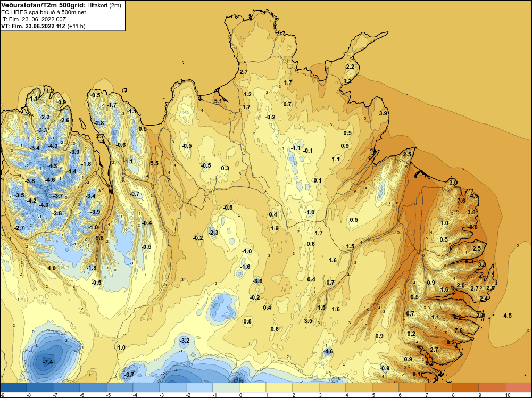
Task: Click the '2.4' temperature value
Action: [x=484, y=298]
